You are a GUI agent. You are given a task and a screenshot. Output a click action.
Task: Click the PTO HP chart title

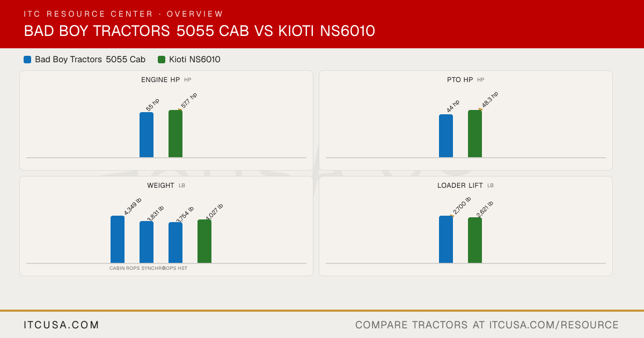(460, 80)
